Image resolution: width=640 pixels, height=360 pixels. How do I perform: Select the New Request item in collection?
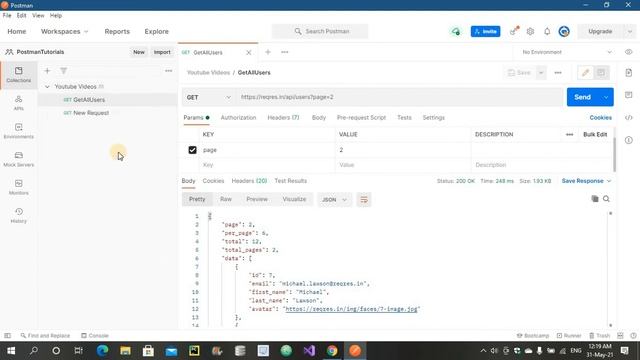(91, 113)
